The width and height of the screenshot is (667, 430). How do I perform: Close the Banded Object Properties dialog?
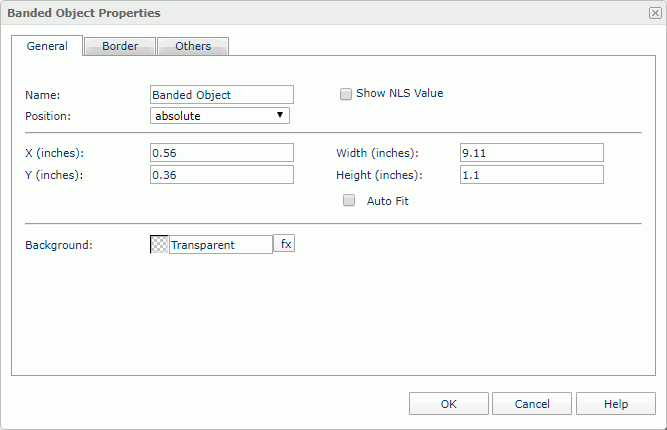coord(655,13)
